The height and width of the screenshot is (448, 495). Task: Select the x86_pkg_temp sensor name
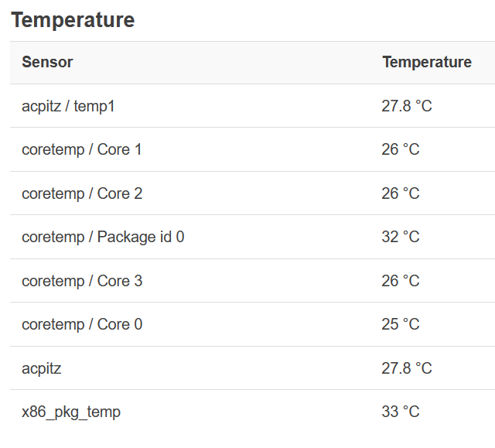(x=70, y=412)
